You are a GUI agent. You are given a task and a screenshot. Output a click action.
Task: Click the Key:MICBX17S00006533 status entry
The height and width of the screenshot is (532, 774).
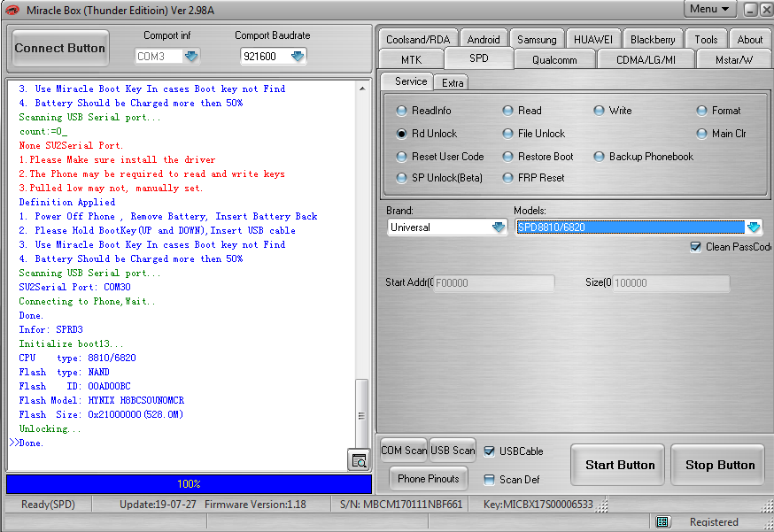(x=538, y=505)
